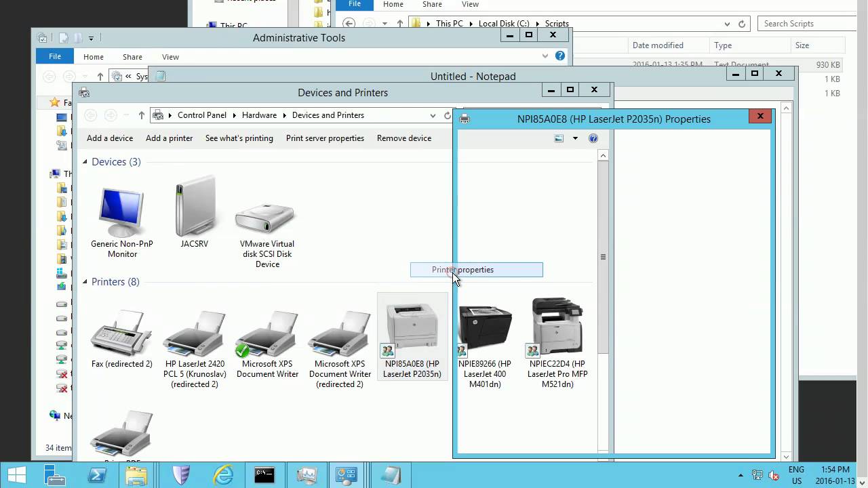
Task: Open Home tab in Administrative Tools window
Action: [x=94, y=57]
